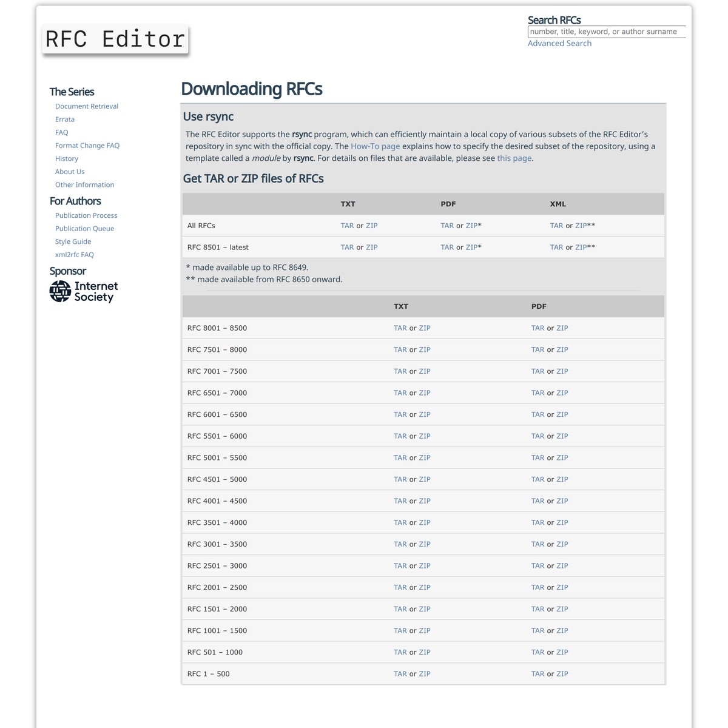
Task: Open the Format Change FAQ
Action: (x=87, y=145)
